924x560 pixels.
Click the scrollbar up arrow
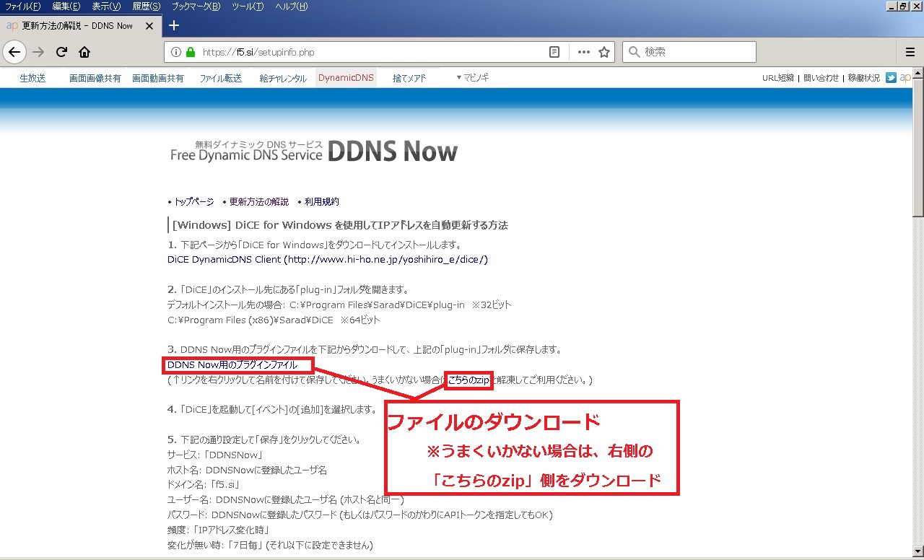pos(918,73)
